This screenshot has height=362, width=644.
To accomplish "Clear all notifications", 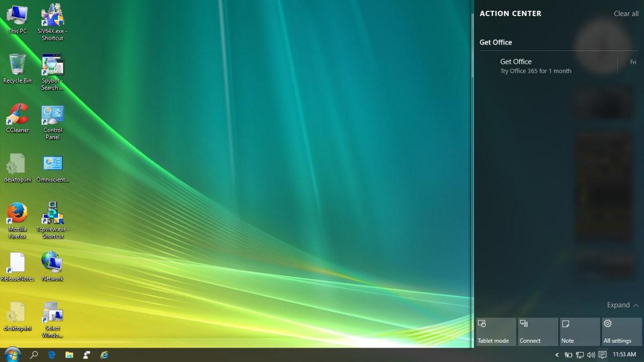I will 626,13.
